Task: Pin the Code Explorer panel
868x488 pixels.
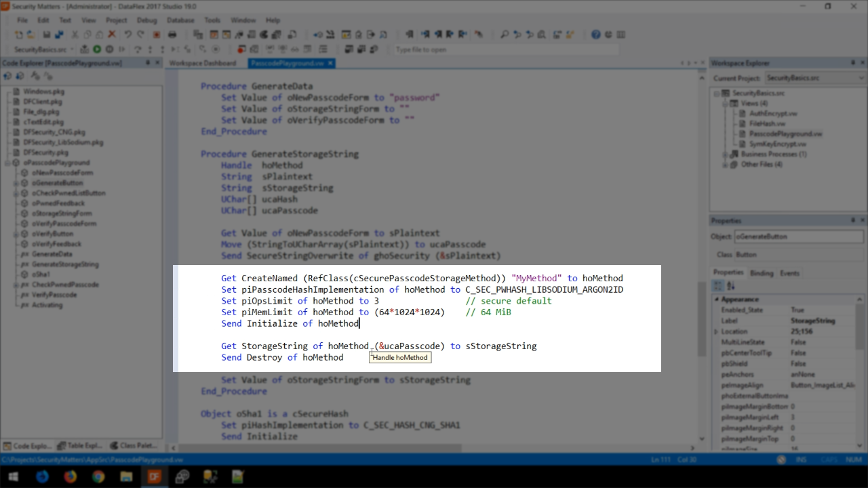Action: tap(148, 63)
